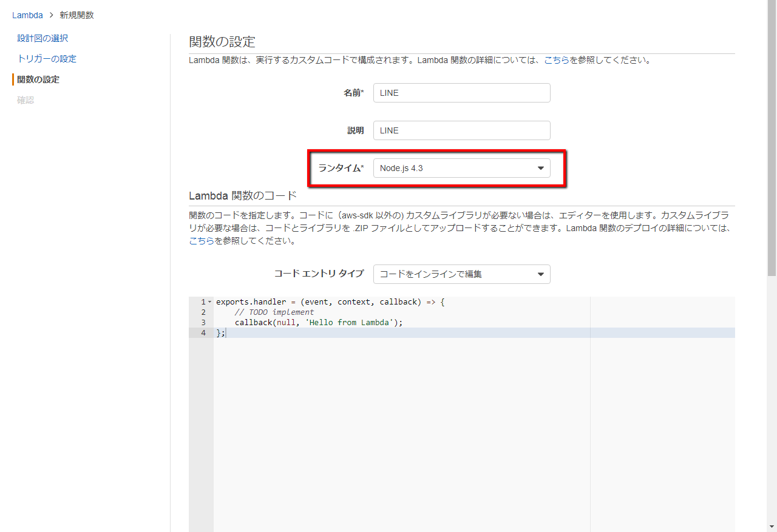The image size is (777, 532).
Task: Expand the コード エントリ タイプ dropdown
Action: pos(461,274)
